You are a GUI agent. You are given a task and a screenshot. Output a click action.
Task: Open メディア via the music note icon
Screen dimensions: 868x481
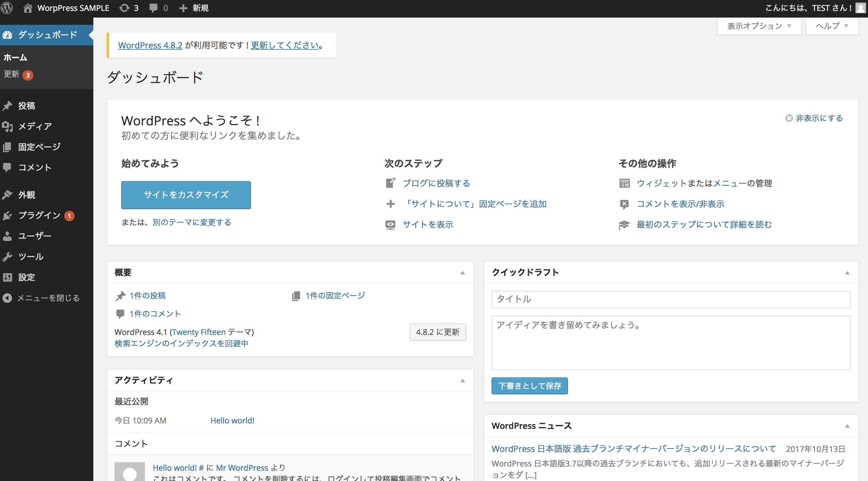[x=7, y=126]
